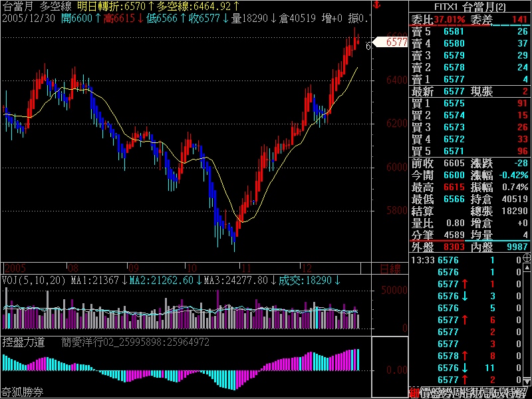
Task: Select the 賣3 6579 ask row
Action: pyautogui.click(x=469, y=55)
